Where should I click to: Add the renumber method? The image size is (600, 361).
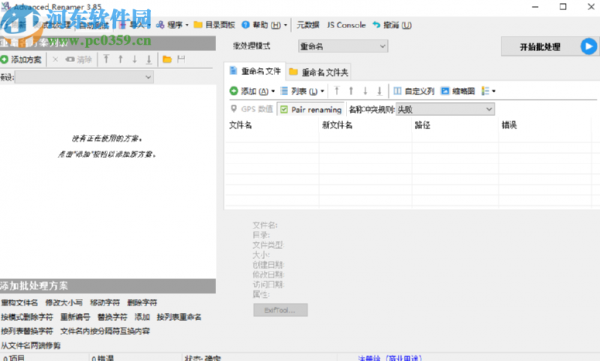(x=75, y=317)
